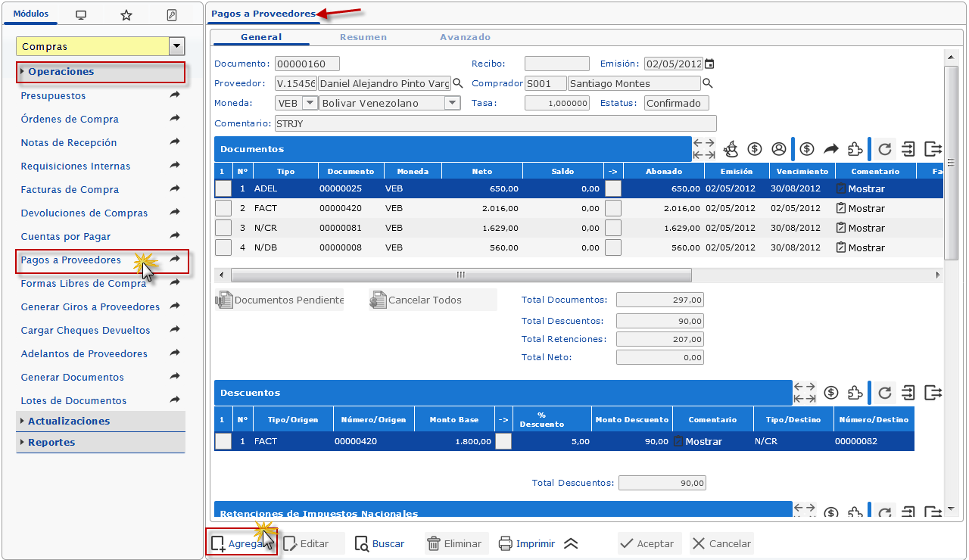969x560 pixels.
Task: Click the monitor icon tab in sidebar
Action: point(81,15)
